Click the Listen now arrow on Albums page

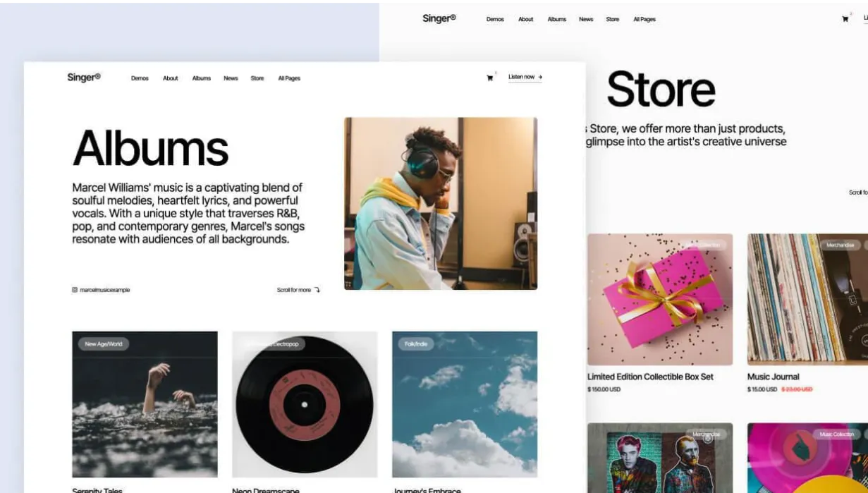540,77
